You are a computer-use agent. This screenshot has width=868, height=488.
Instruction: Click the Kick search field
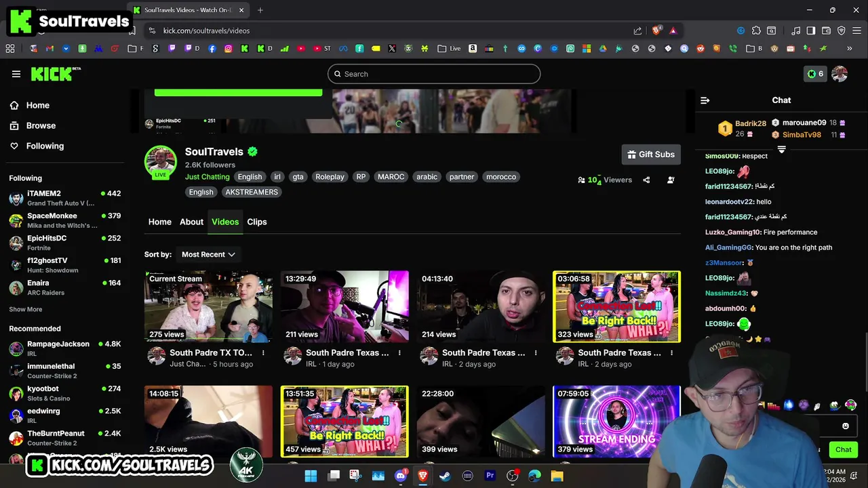coord(434,74)
